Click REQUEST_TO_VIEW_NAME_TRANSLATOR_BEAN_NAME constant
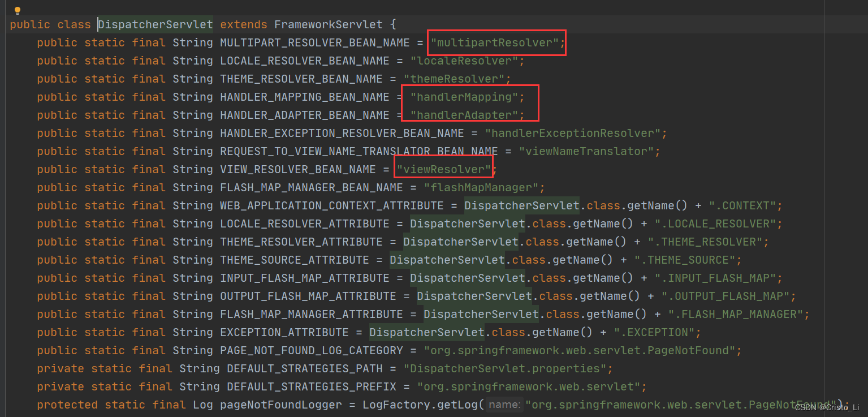This screenshot has width=868, height=417. tap(359, 151)
